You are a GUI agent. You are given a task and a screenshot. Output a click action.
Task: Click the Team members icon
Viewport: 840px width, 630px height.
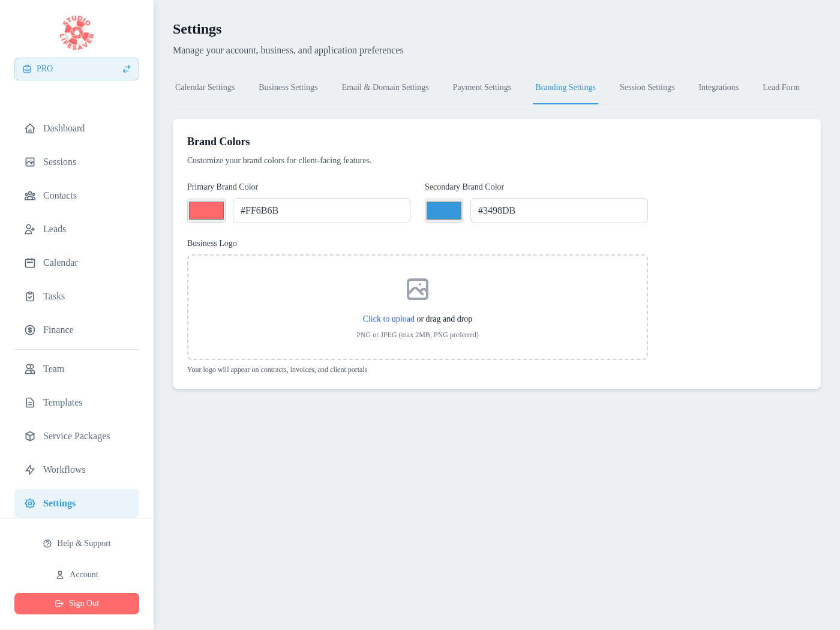30,368
